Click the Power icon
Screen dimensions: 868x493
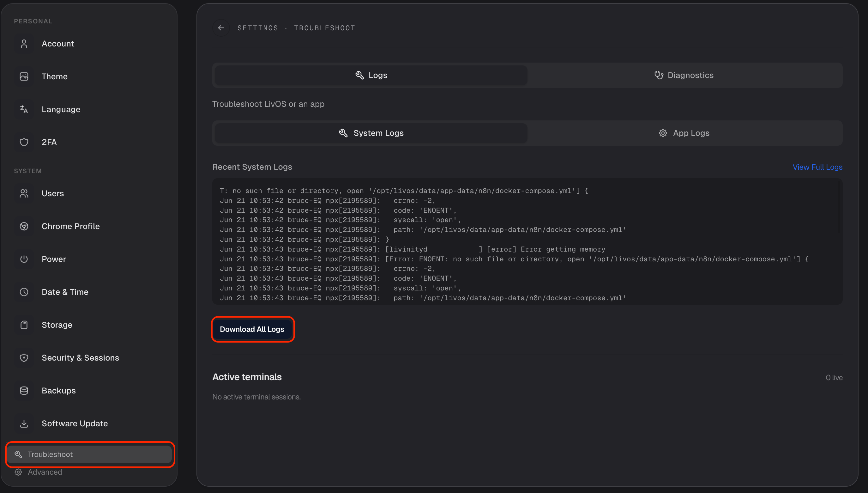pos(24,259)
